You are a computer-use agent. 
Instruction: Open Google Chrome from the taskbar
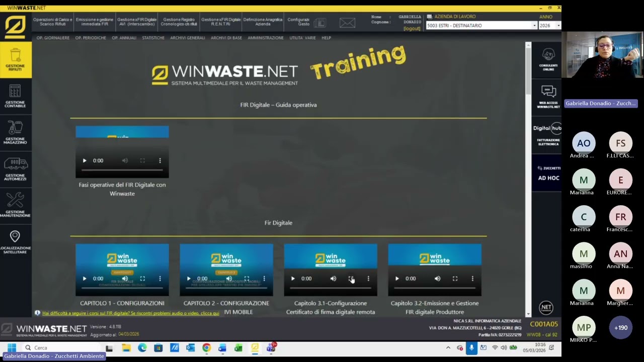206,347
